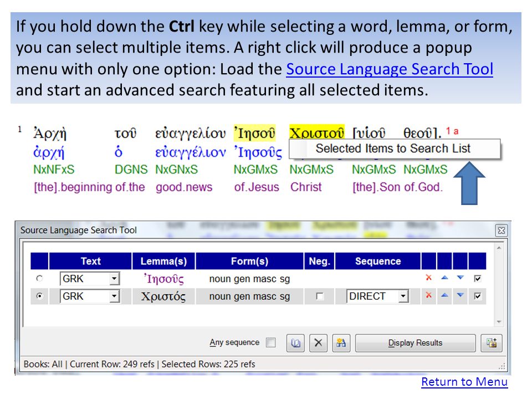Screen dimensions: 532x399
Task: Follow the Return to Menu link
Action: (x=464, y=382)
